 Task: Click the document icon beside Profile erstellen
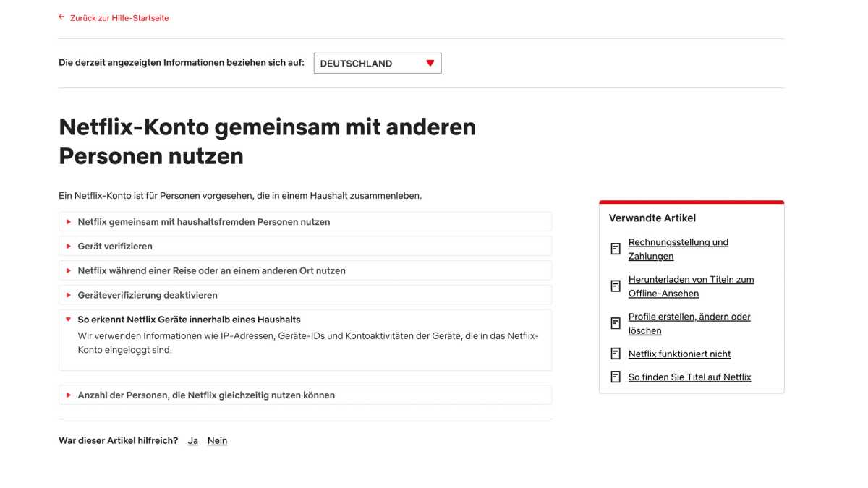(x=616, y=323)
